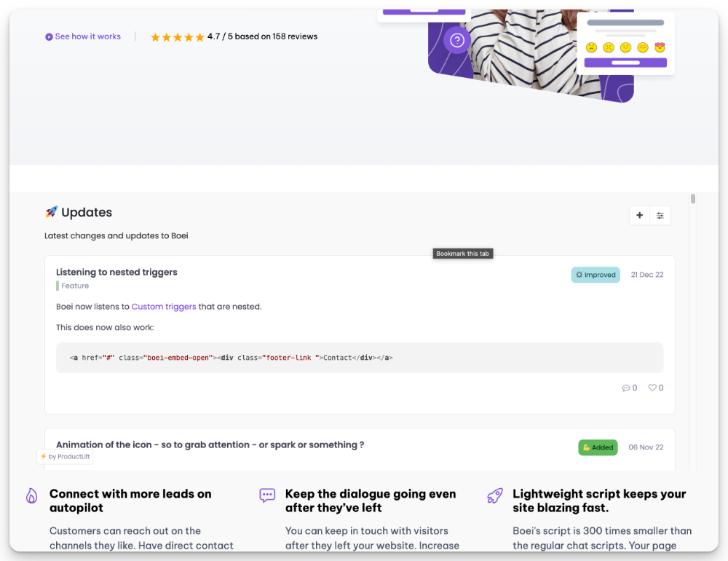Image resolution: width=728 pixels, height=561 pixels.
Task: Click the flame icon beside Connect with leads
Action: pos(31,496)
